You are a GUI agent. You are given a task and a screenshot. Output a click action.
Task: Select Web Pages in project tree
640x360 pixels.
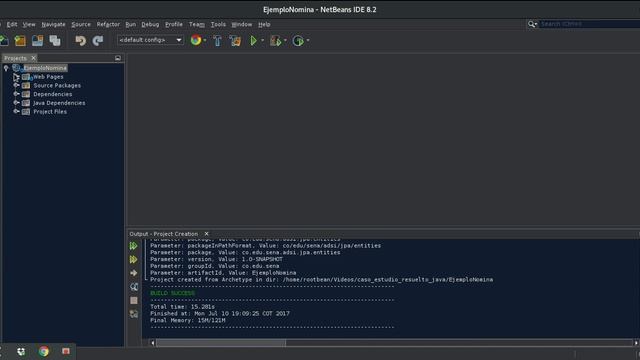pos(48,77)
